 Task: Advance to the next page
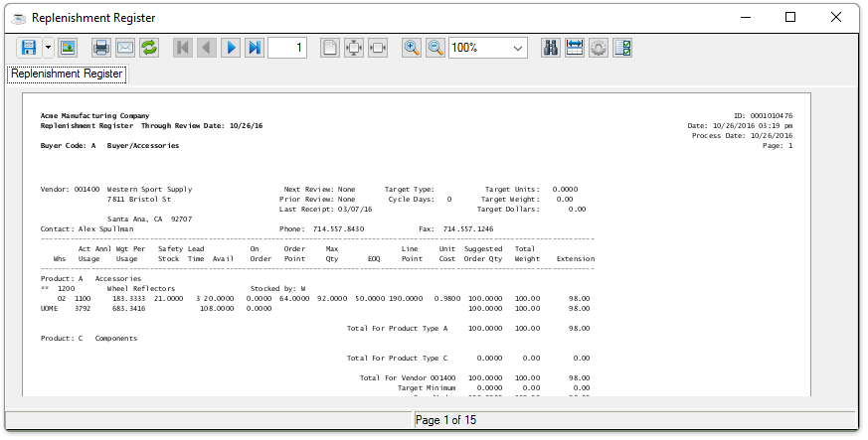pyautogui.click(x=231, y=48)
